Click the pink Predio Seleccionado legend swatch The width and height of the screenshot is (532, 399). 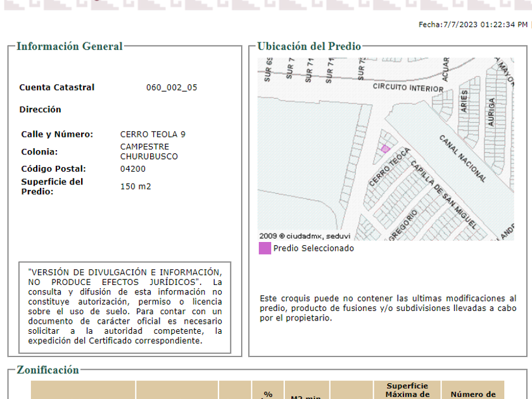(264, 248)
